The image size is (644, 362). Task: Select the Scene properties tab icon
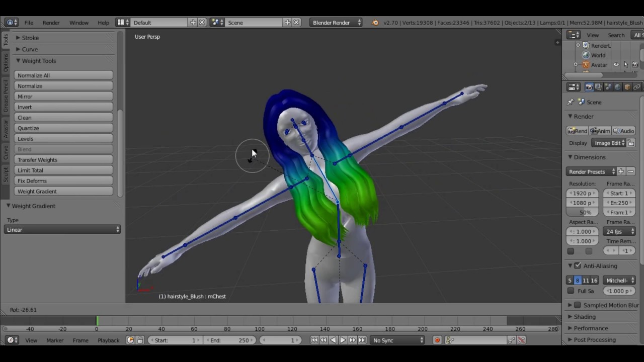click(608, 87)
